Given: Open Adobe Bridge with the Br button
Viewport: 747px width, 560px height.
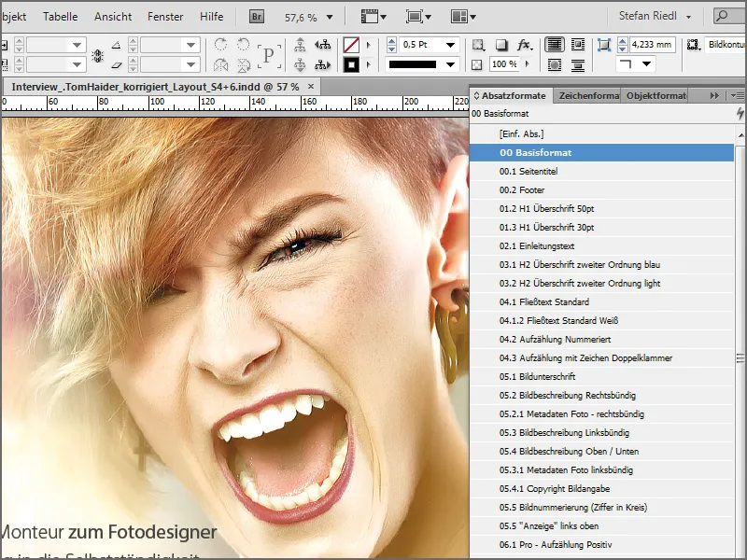Looking at the screenshot, I should click(x=256, y=17).
